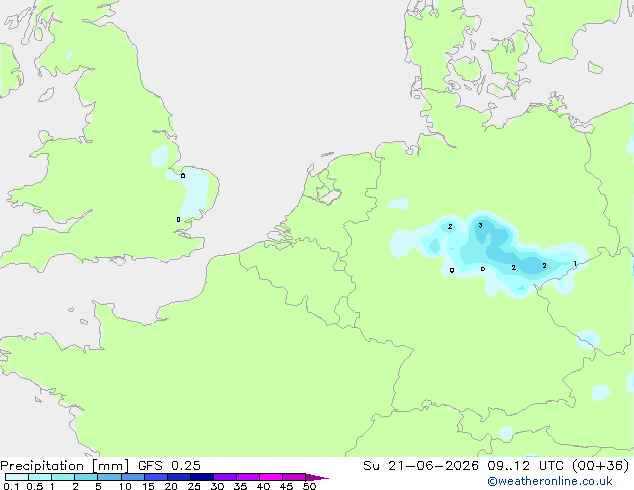Click the "10" legend scale label
The width and height of the screenshot is (634, 490).
click(x=125, y=486)
